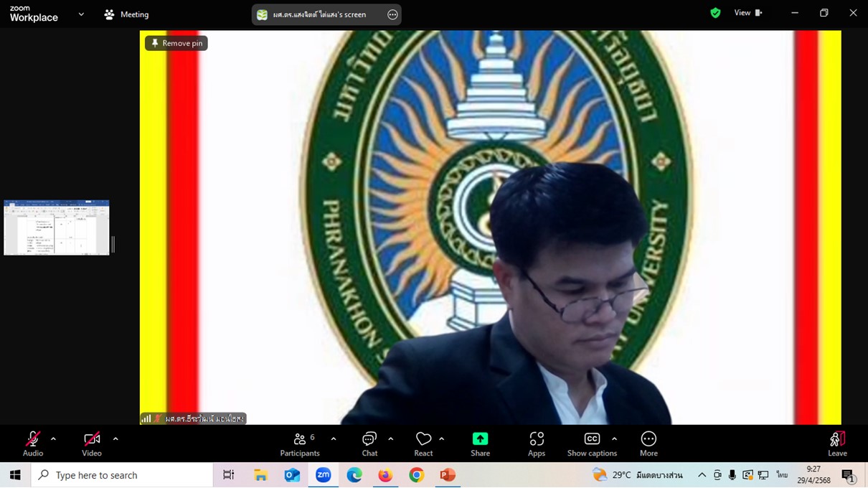The image size is (868, 488).
Task: Expand Zoom Workplace dropdown arrow
Action: tap(81, 14)
